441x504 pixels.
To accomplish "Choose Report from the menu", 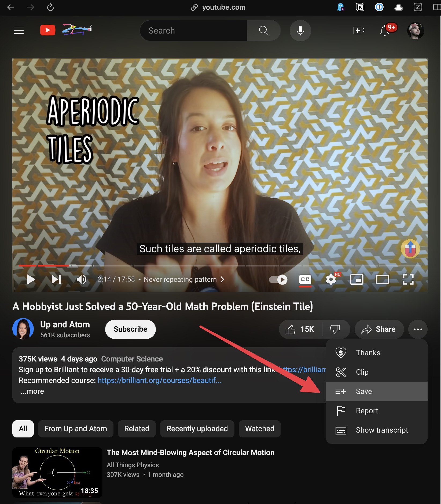I will click(377, 411).
